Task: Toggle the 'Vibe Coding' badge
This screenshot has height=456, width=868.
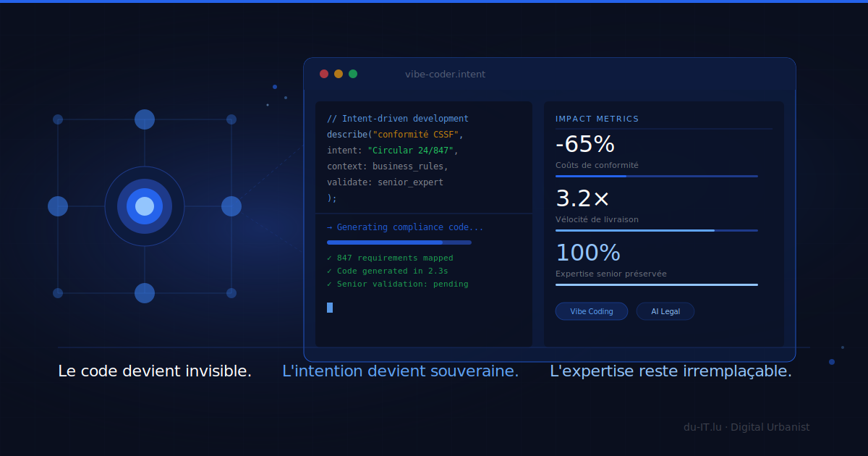Action: 592,311
